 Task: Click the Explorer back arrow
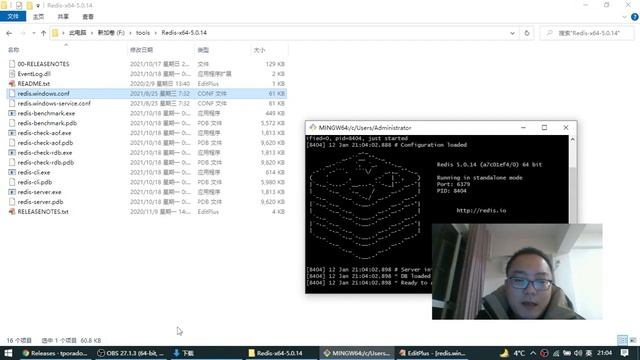coord(9,33)
